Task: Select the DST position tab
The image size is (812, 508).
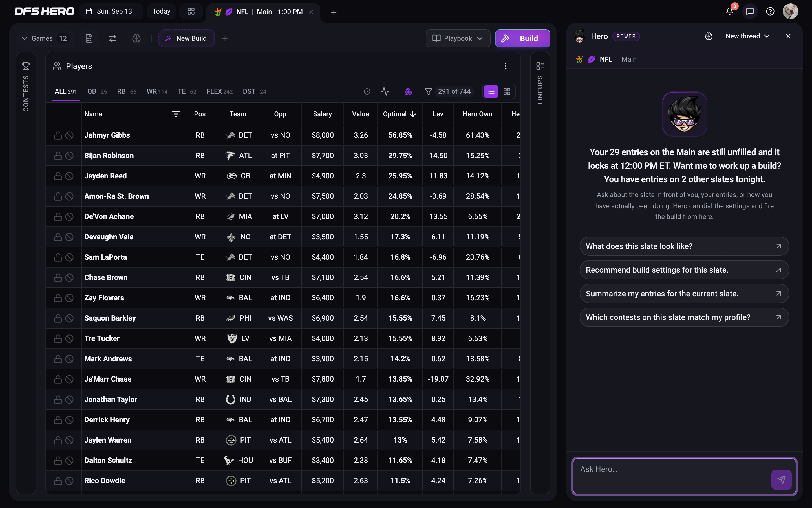Action: (254, 91)
